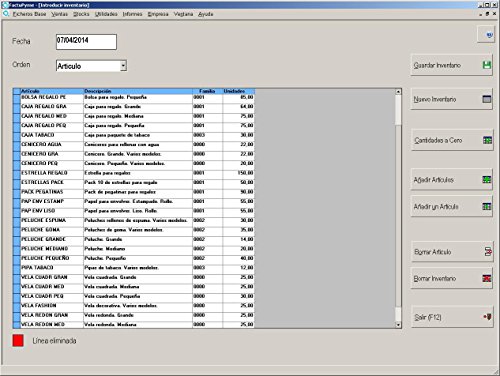Screen dimensions: 500x376
Task: Open the Informes menu
Action: coord(132,14)
